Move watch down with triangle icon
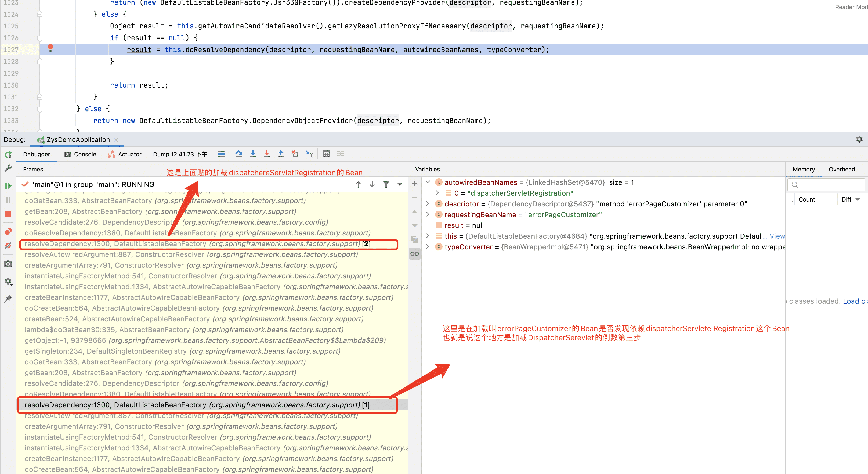Viewport: 868px width, 474px height. tap(414, 225)
